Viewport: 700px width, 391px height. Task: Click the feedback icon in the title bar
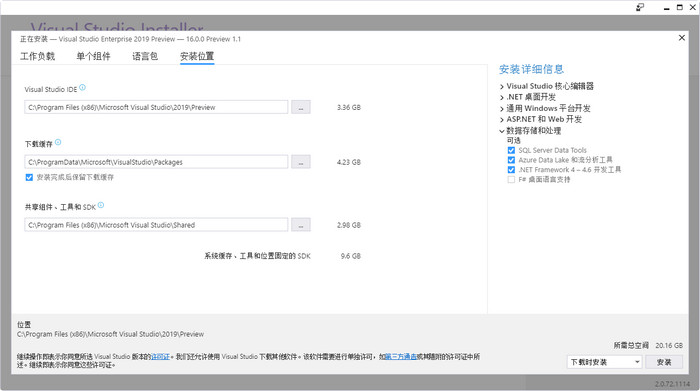[640, 7]
